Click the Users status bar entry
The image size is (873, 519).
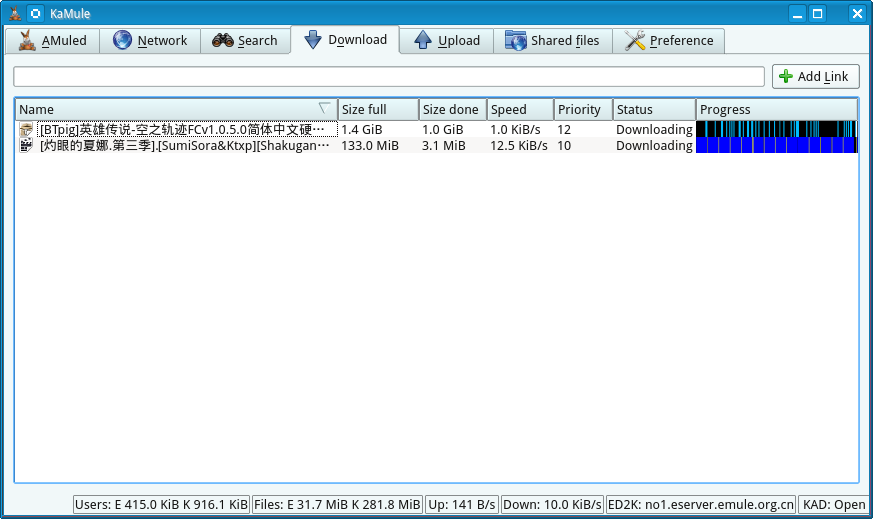pyautogui.click(x=161, y=505)
